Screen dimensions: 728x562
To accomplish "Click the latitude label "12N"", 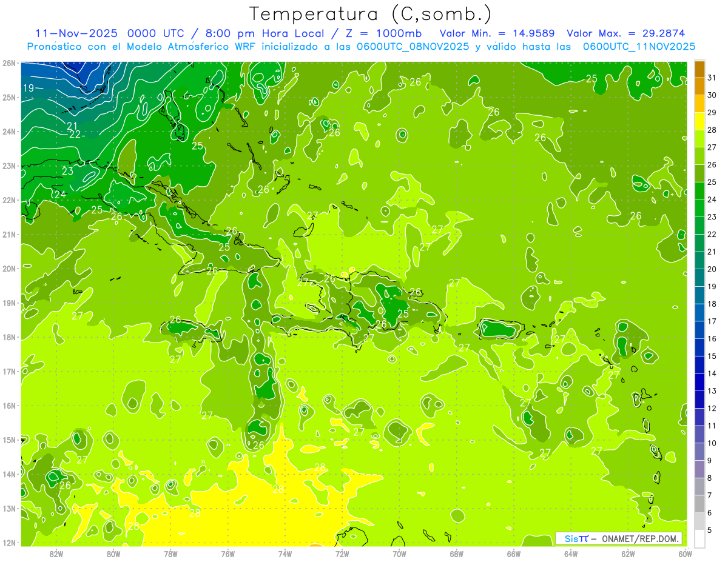I will pos(9,543).
